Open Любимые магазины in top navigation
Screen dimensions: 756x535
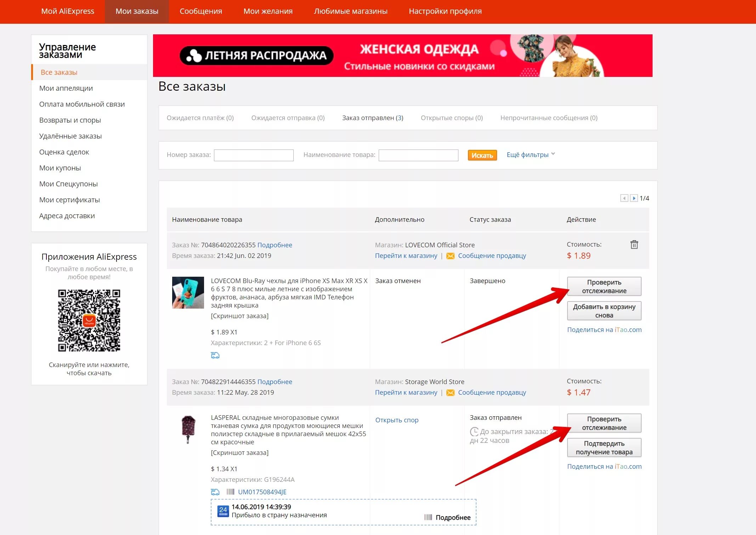pos(351,11)
